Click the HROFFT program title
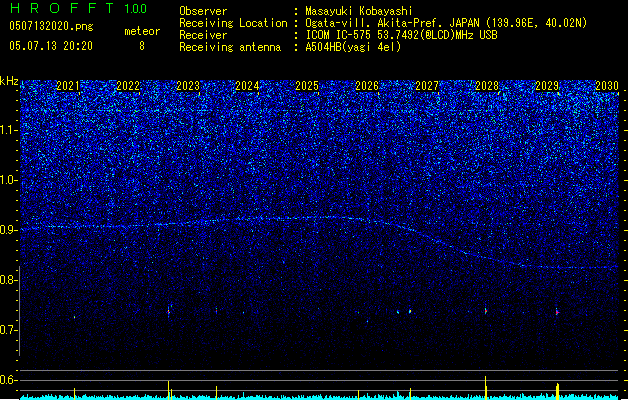 pos(62,8)
